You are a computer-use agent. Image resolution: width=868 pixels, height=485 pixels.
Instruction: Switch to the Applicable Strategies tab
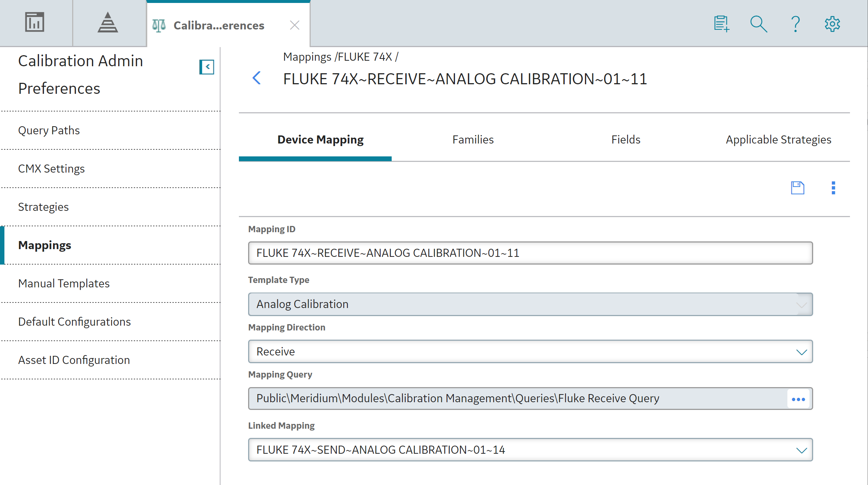[x=779, y=140]
